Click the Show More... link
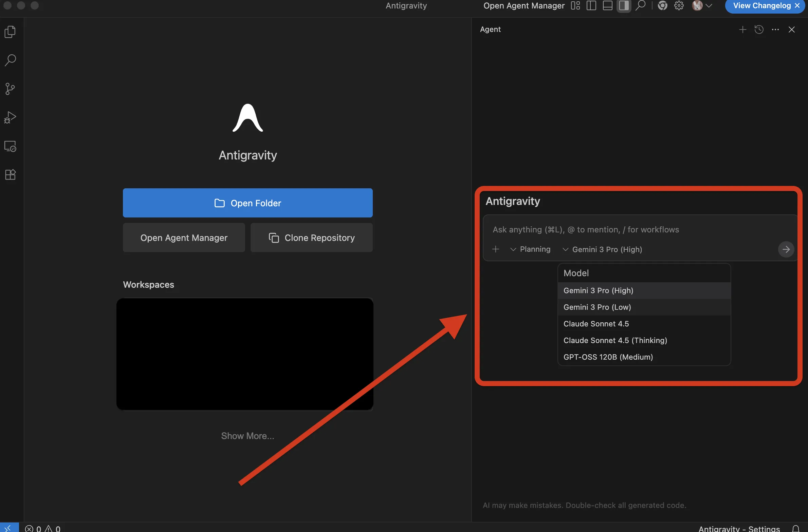The width and height of the screenshot is (808, 532). tap(247, 436)
